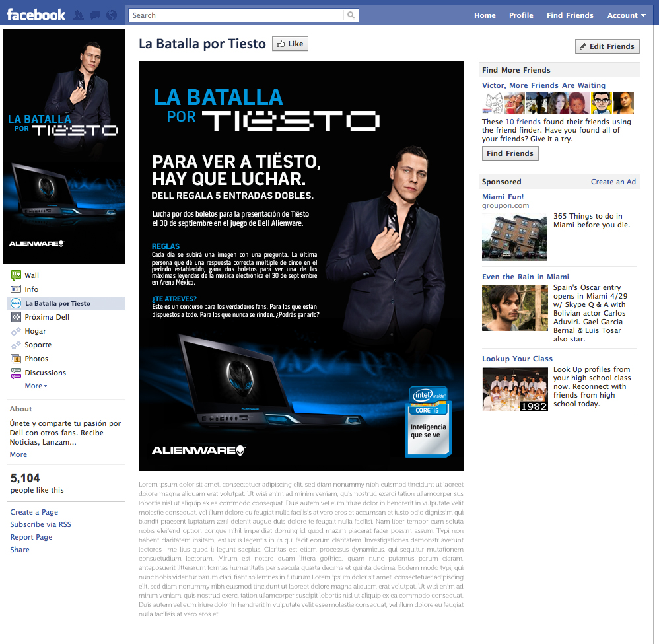Click the Photos icon in sidebar
This screenshot has width=659, height=644.
[x=16, y=359]
